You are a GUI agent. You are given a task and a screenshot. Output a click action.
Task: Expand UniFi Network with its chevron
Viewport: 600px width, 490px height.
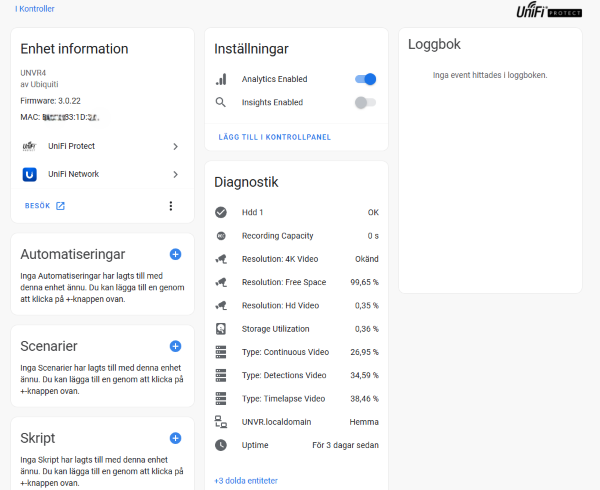[175, 174]
